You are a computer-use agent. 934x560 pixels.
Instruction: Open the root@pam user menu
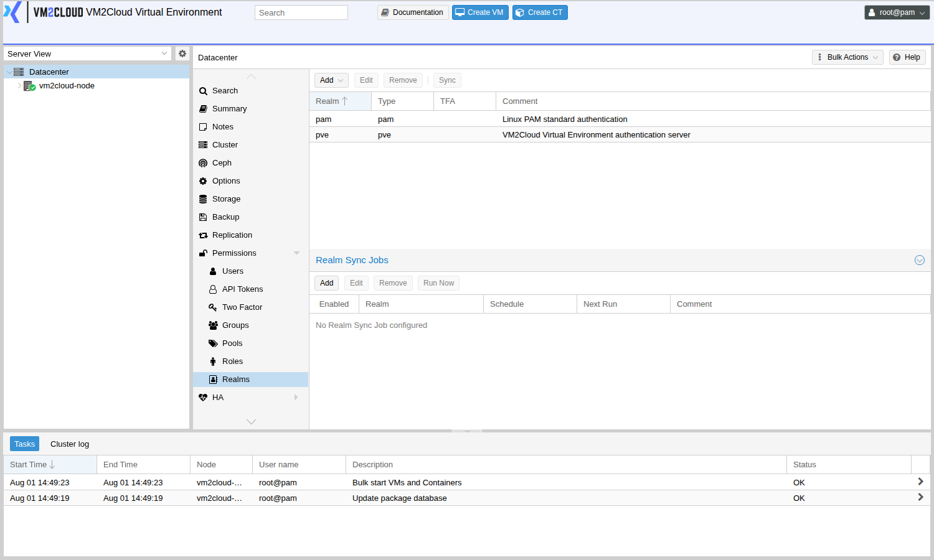coord(897,12)
